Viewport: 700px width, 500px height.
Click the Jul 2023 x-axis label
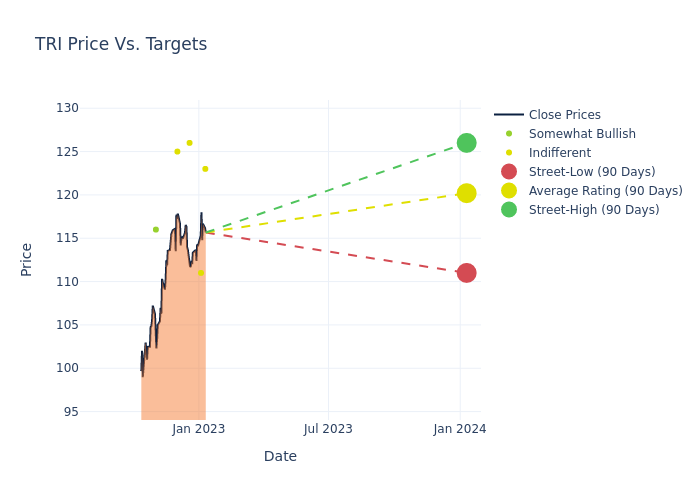coord(328,429)
